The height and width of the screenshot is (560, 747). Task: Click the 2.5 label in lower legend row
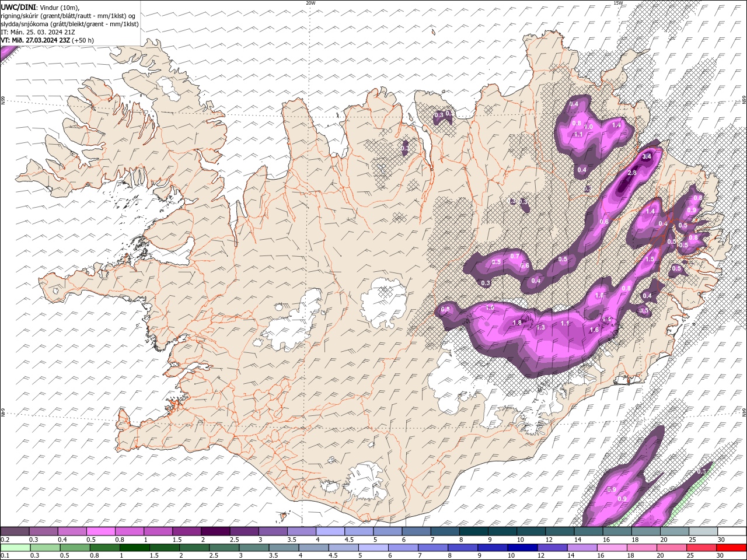(214, 556)
